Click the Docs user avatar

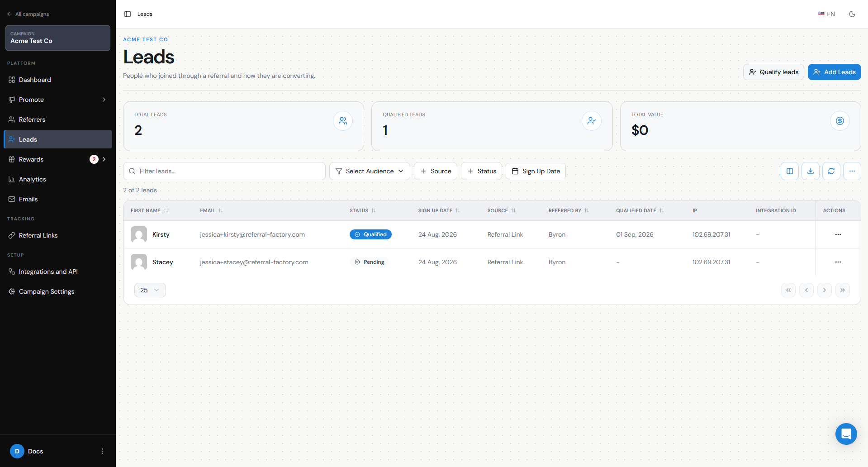(17, 451)
